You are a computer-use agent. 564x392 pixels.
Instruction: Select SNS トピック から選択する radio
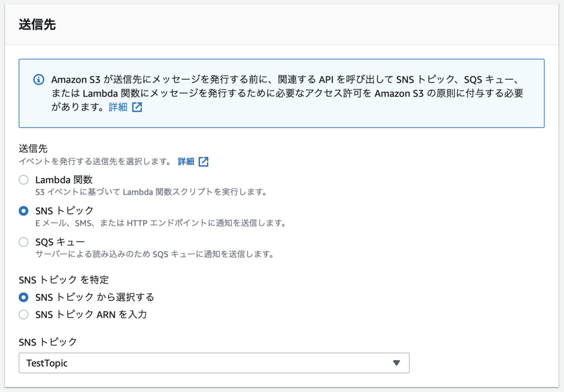click(x=23, y=297)
